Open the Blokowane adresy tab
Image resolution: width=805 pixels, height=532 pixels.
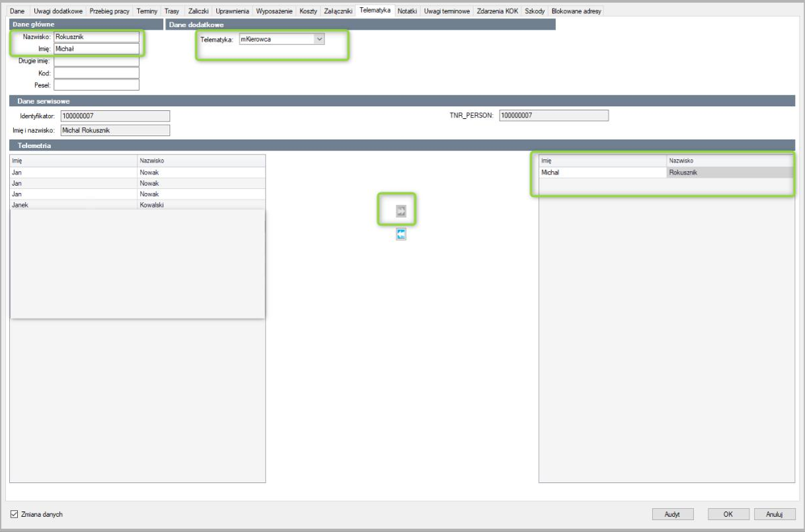576,11
